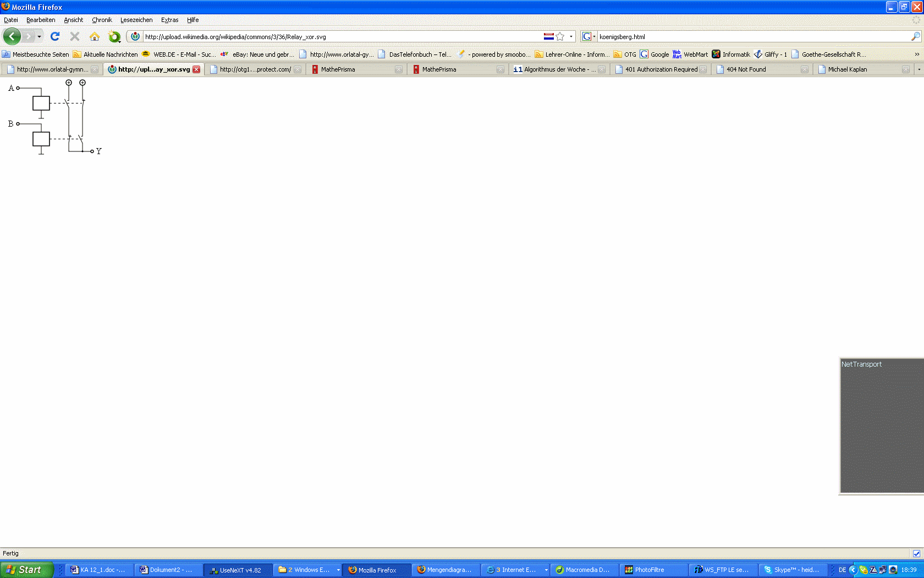Open the Google bookmark
Screen dimensions: 924x578
click(x=654, y=54)
